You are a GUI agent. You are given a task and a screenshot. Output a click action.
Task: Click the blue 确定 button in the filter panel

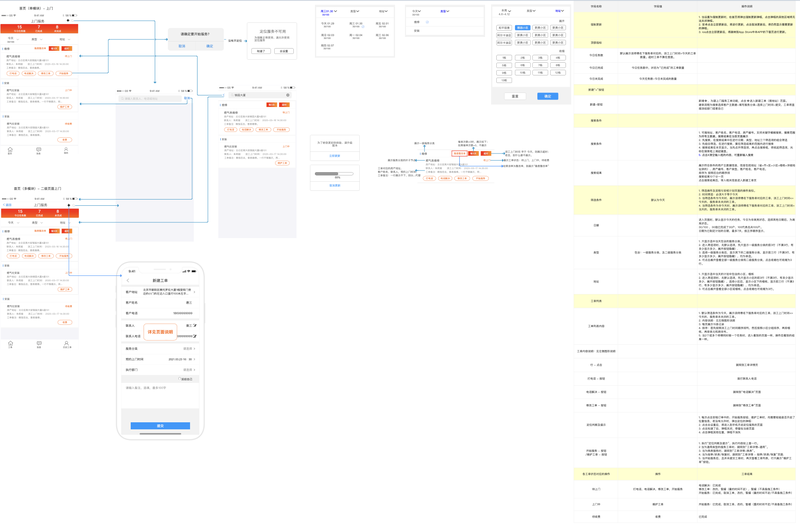click(x=547, y=96)
